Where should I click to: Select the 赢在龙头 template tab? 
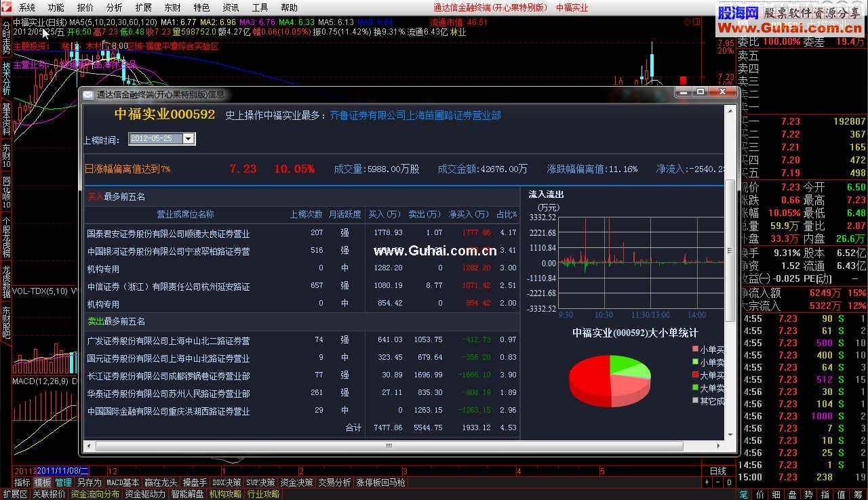point(161,482)
